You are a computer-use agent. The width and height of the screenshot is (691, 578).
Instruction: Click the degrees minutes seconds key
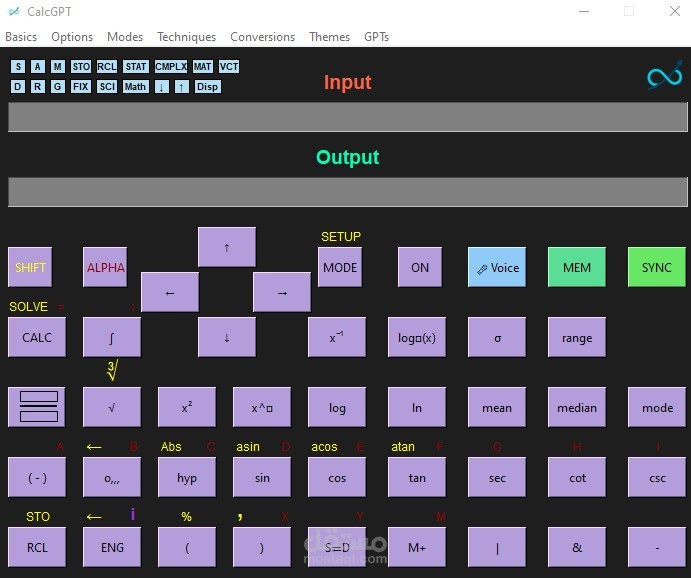pyautogui.click(x=112, y=477)
